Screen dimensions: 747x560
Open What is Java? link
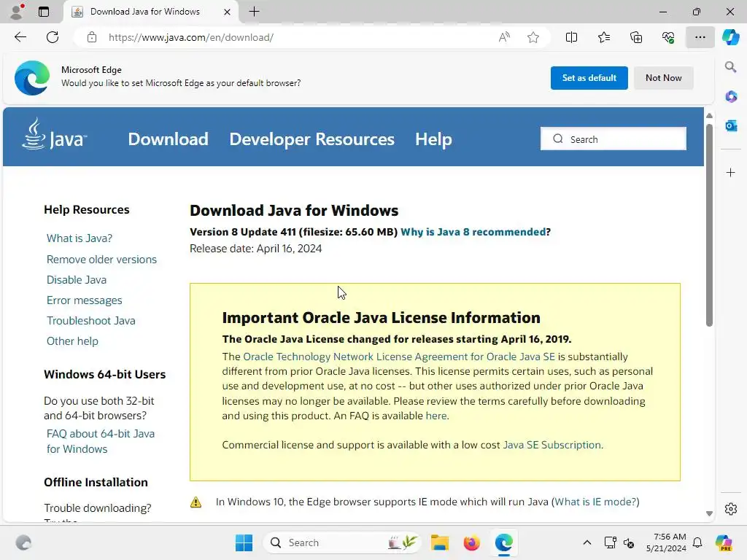coord(80,238)
